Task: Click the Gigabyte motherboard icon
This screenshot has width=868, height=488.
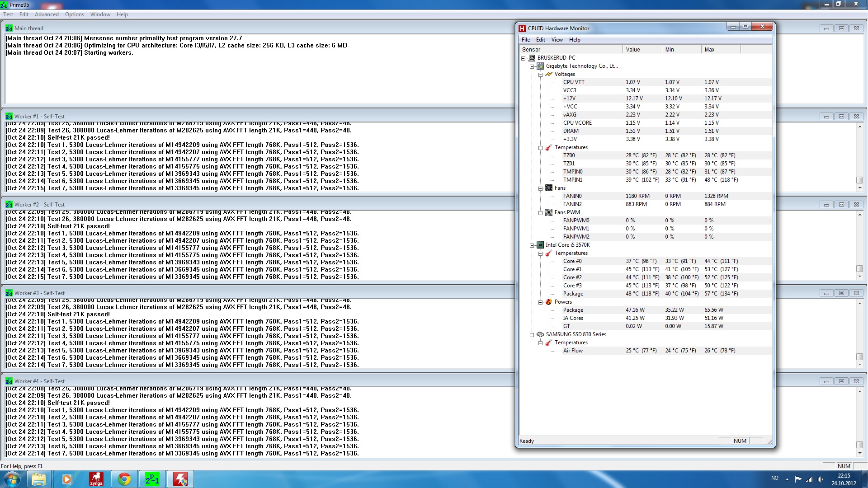Action: click(x=540, y=66)
